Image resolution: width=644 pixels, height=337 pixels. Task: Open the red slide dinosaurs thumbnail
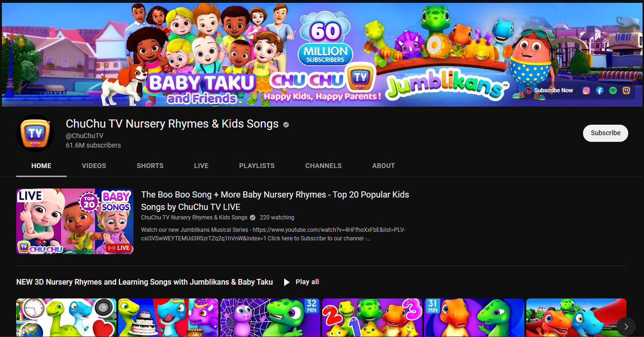[x=576, y=317]
